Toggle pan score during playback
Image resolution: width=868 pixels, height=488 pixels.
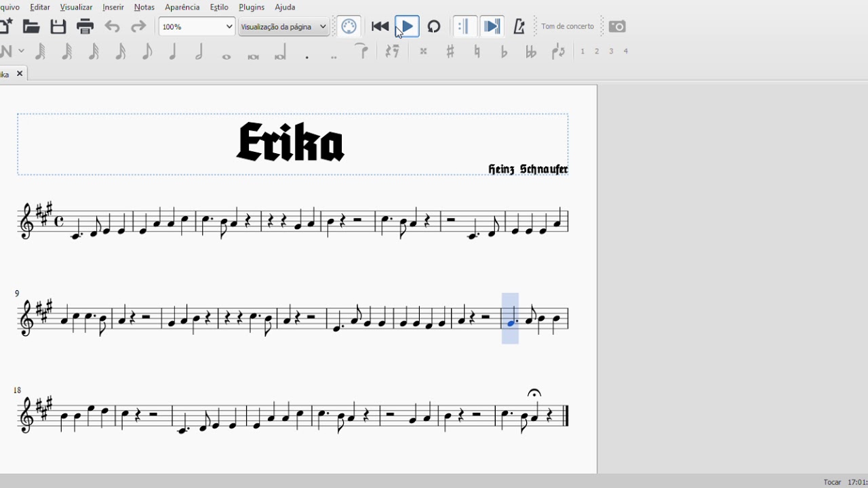[492, 26]
